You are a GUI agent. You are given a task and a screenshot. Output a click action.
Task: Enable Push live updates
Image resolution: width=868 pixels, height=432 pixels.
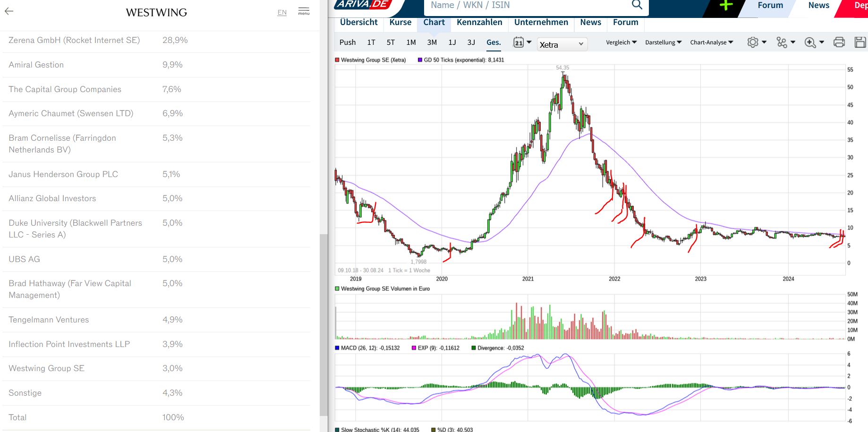tap(348, 42)
